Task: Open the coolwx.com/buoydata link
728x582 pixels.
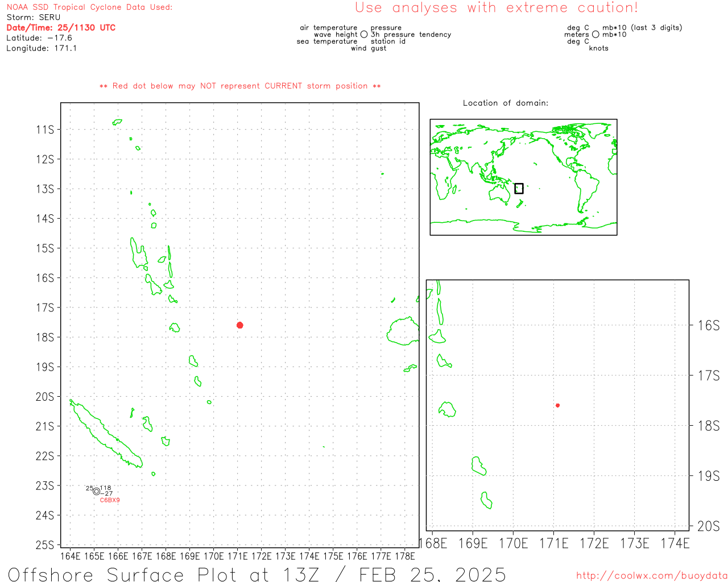Action: click(x=652, y=575)
